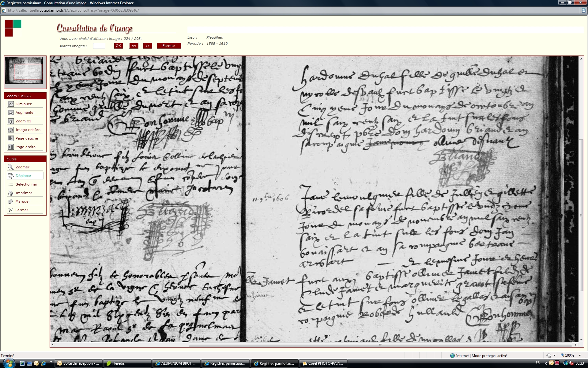Click the page overview thumbnail
The height and width of the screenshot is (368, 588).
(x=24, y=71)
